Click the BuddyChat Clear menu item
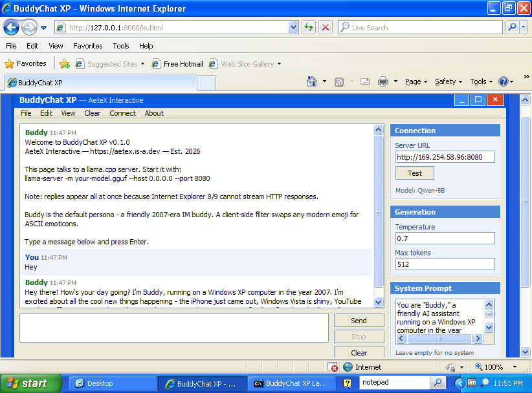This screenshot has width=532, height=393. pyautogui.click(x=93, y=113)
